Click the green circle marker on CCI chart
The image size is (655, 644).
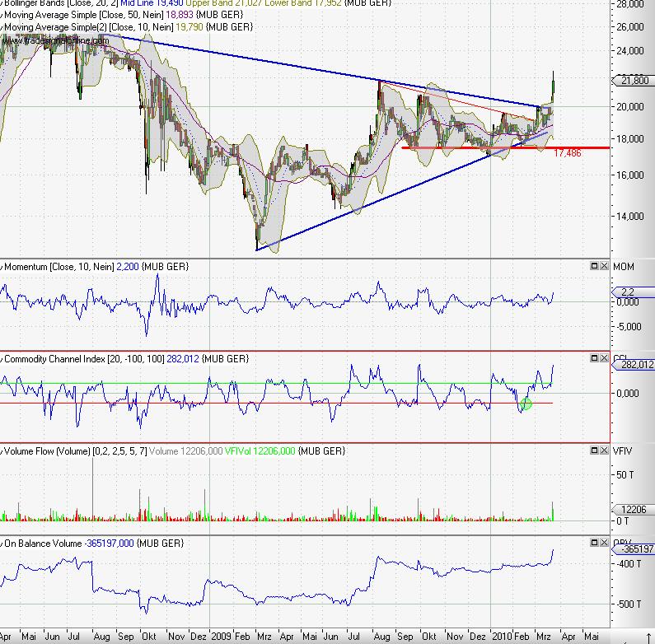pos(526,403)
